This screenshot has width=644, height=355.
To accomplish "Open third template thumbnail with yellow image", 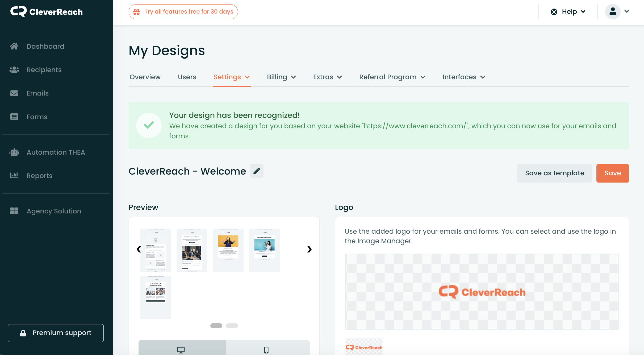I will pyautogui.click(x=228, y=250).
